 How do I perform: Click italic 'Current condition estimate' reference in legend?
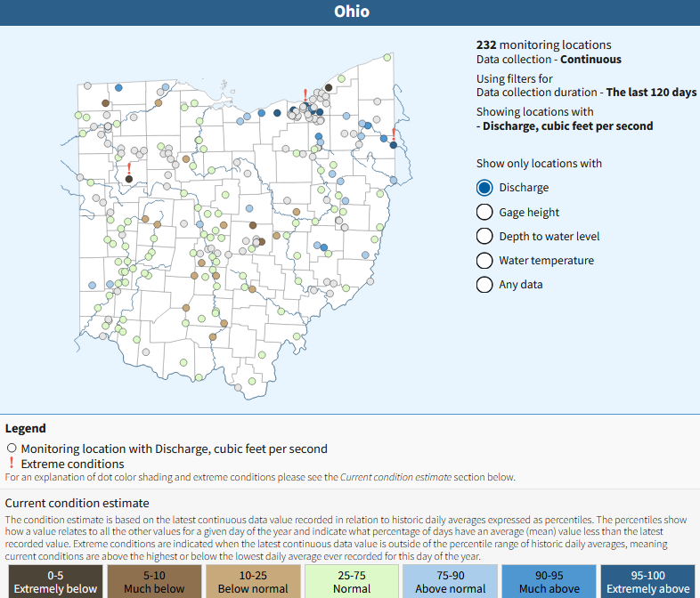[395, 477]
